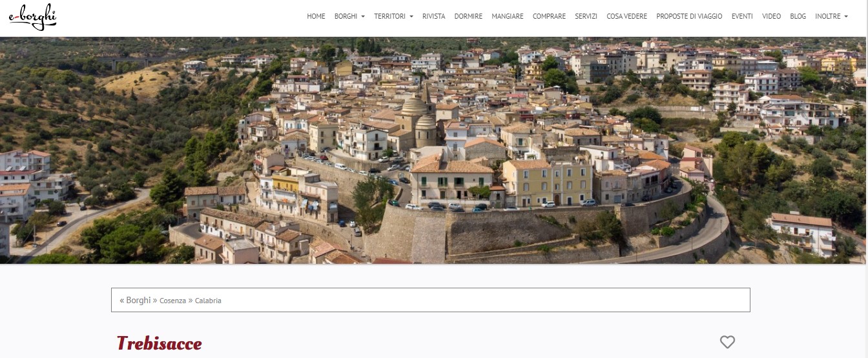The height and width of the screenshot is (358, 868).
Task: Click the Borghi breadcrumb link
Action: (138, 300)
